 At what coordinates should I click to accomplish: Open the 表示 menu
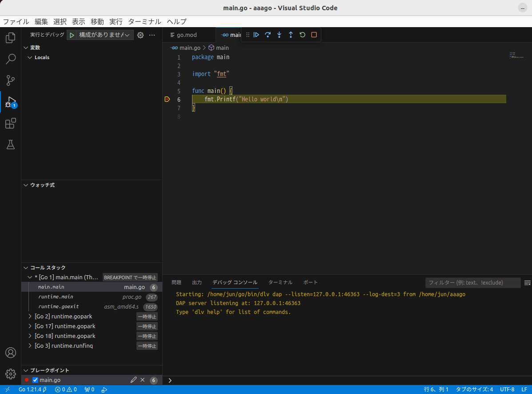click(x=79, y=22)
